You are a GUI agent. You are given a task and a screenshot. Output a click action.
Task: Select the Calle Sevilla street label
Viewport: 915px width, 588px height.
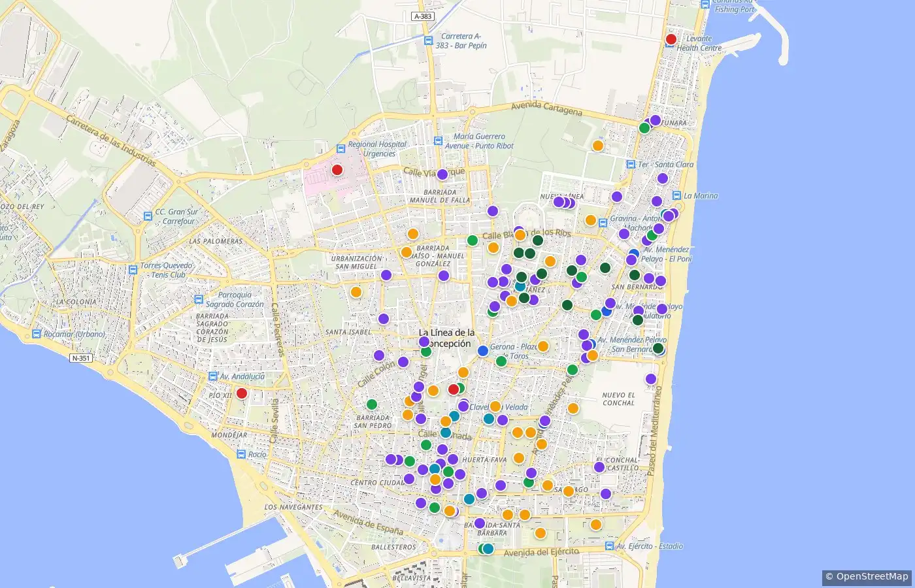274,421
